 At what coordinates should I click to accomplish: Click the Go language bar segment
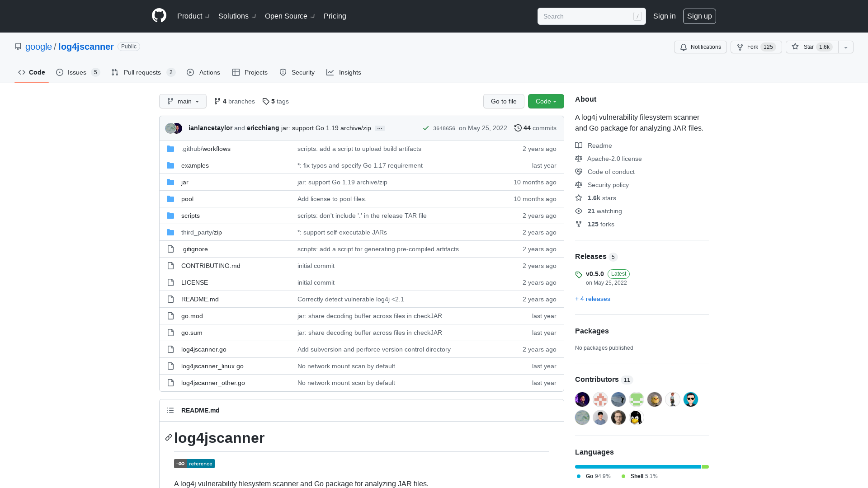pyautogui.click(x=638, y=467)
